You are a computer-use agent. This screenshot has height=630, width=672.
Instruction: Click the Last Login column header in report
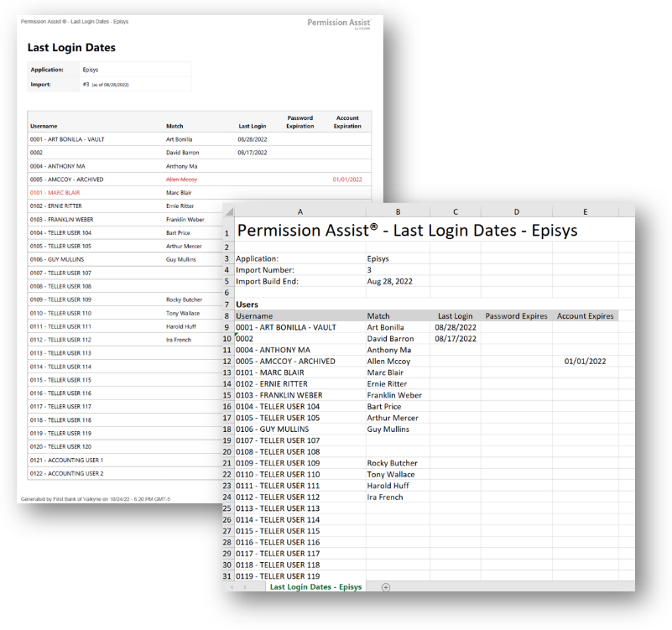[252, 126]
